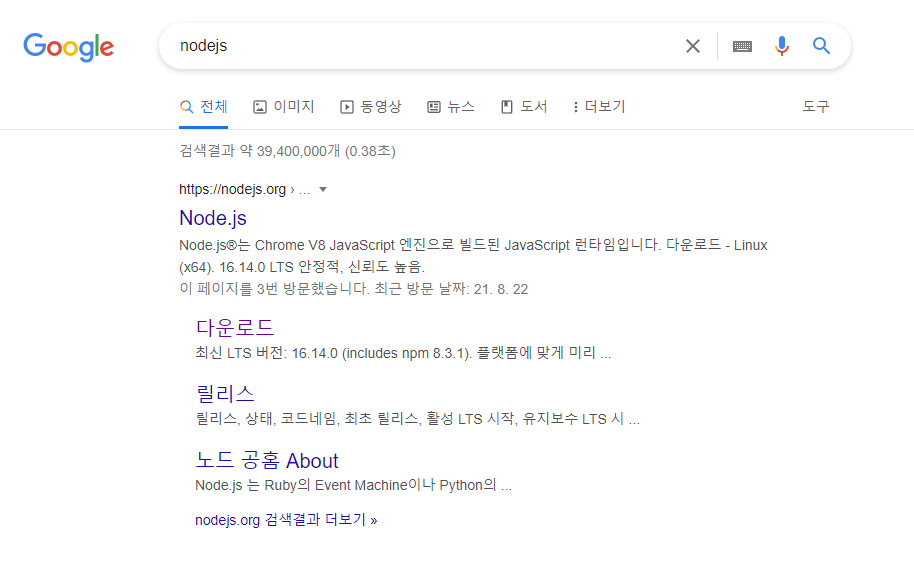Switch to the 동영상 tab

pyautogui.click(x=371, y=107)
